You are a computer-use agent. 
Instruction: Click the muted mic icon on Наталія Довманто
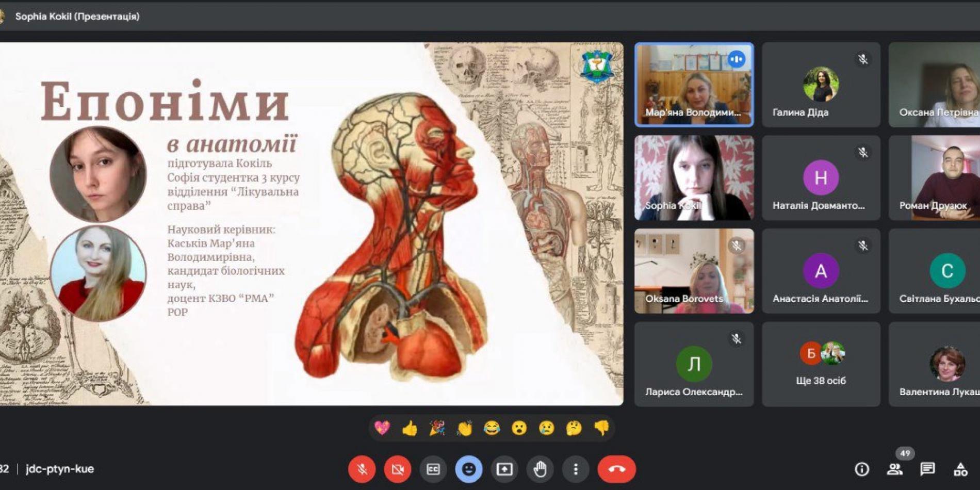(x=863, y=153)
